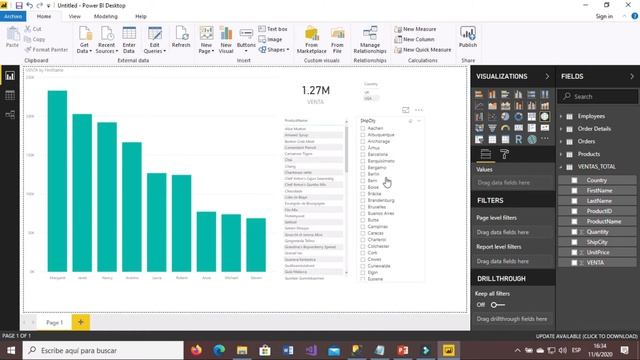This screenshot has height=360, width=640.
Task: Click the Margaret bar in chart
Action: coord(58,181)
